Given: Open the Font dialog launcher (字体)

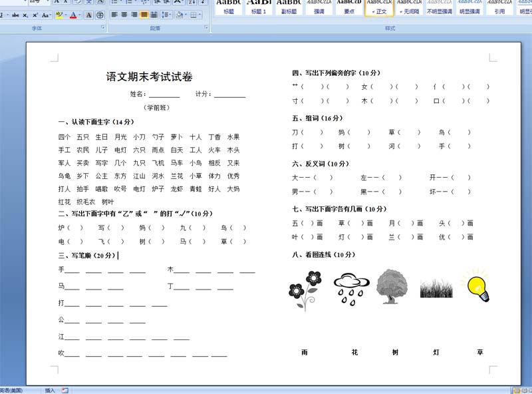Looking at the screenshot, I should coord(103,28).
